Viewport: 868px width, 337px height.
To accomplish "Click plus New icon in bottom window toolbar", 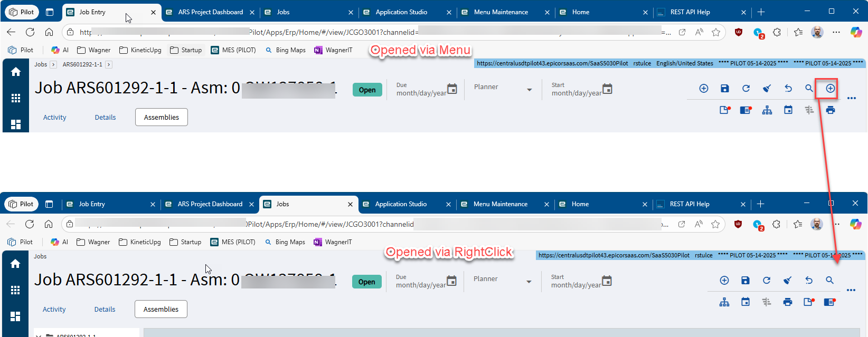I will [724, 281].
